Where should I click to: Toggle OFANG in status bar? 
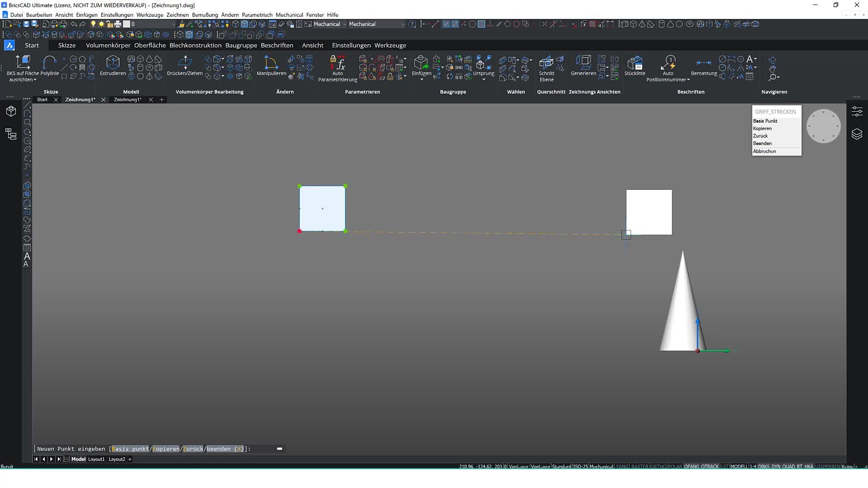(x=692, y=466)
